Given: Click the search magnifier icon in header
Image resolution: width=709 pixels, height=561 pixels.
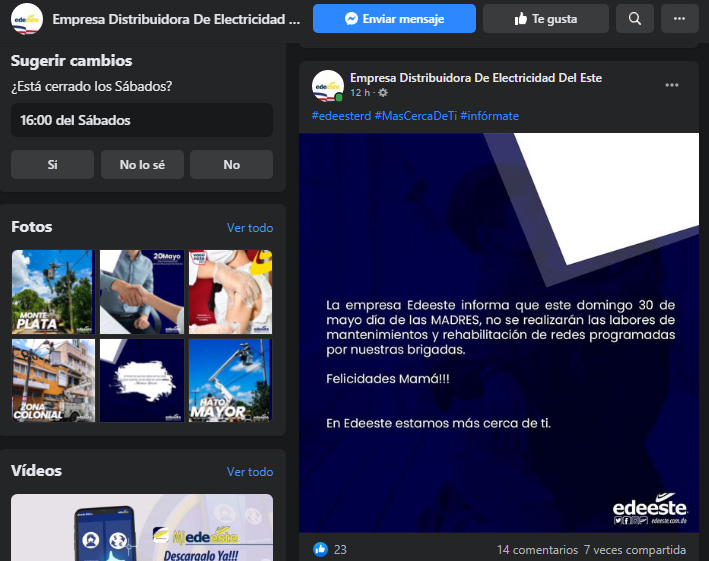Looking at the screenshot, I should [x=635, y=18].
